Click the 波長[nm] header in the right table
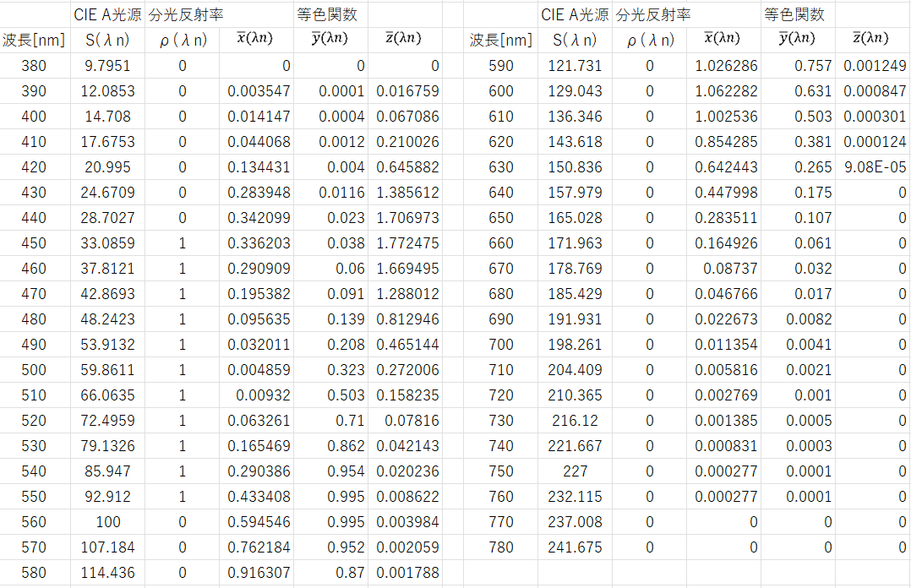911x588 pixels. click(x=501, y=40)
